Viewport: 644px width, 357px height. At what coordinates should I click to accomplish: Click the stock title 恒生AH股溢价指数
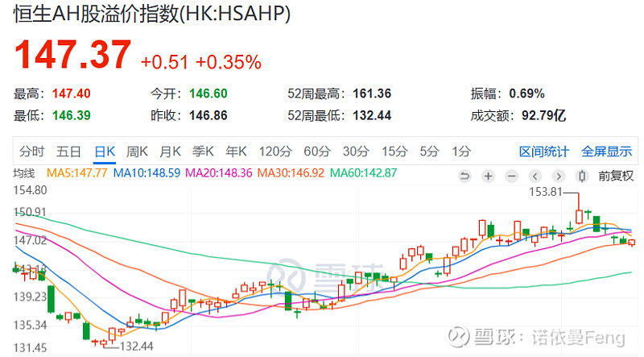(x=96, y=14)
